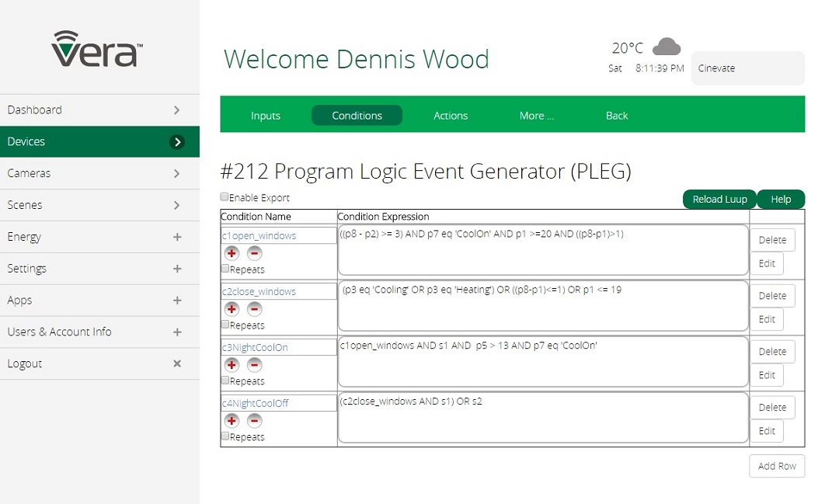Viewport: 839px width, 504px height.
Task: Edit the c3NightCoolOn condition
Action: click(766, 375)
